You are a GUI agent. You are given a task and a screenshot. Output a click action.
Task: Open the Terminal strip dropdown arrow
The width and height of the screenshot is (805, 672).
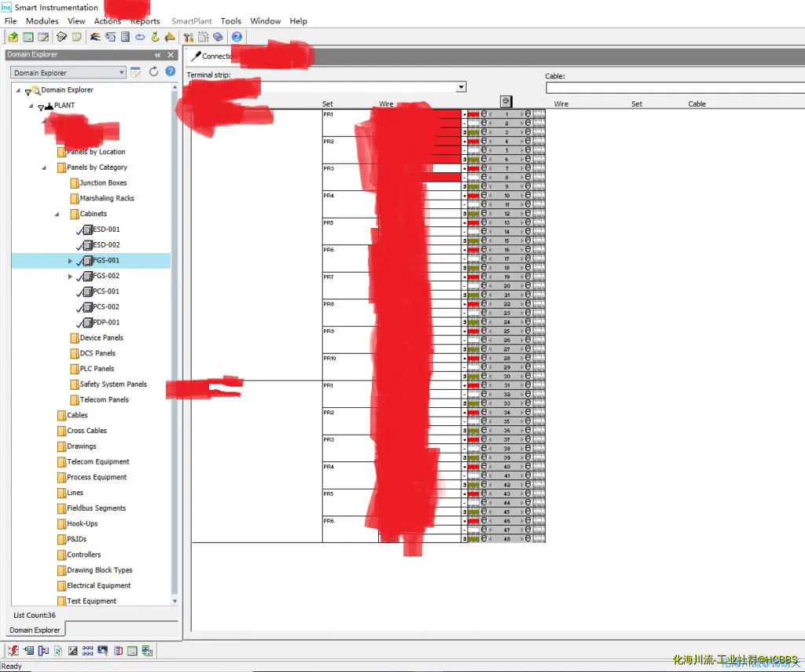(461, 86)
